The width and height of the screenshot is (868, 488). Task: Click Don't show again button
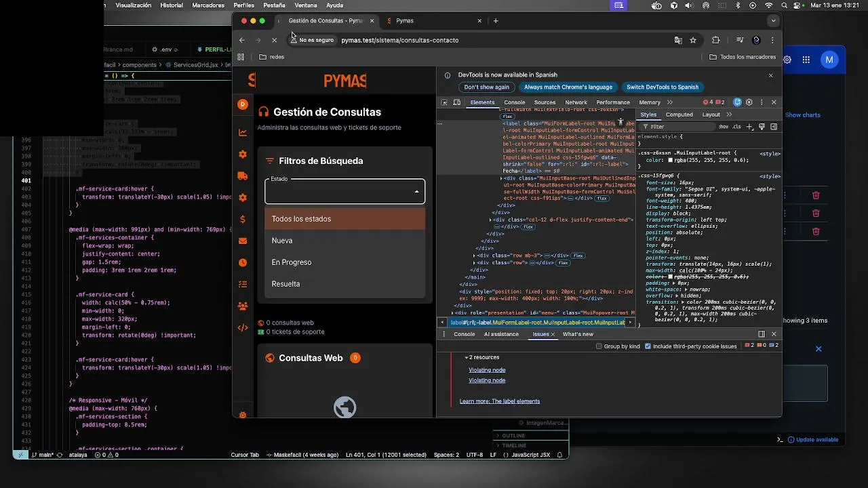pyautogui.click(x=486, y=87)
